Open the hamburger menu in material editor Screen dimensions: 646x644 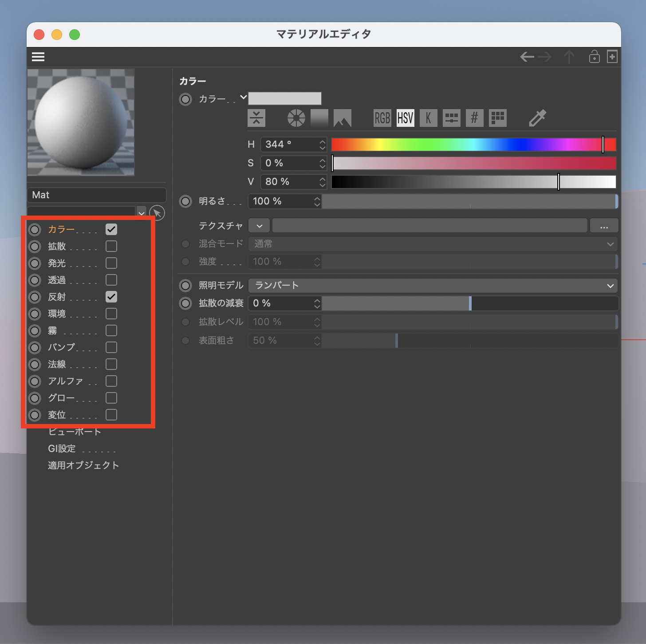tap(38, 57)
